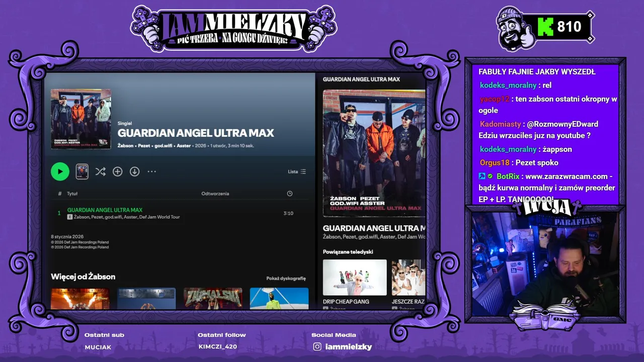Screen dimensions: 644x362
Task: Click the 810 viewer count
Action: 569,27
